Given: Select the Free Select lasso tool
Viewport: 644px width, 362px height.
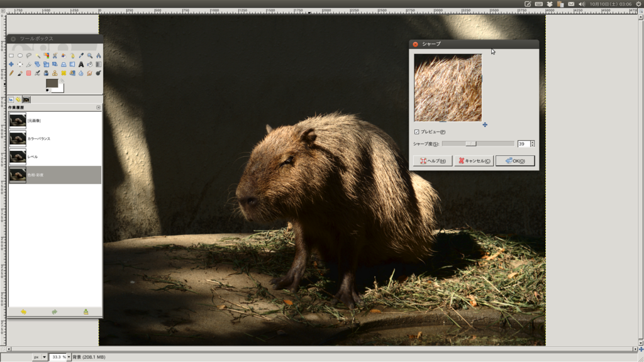Looking at the screenshot, I should [x=29, y=55].
